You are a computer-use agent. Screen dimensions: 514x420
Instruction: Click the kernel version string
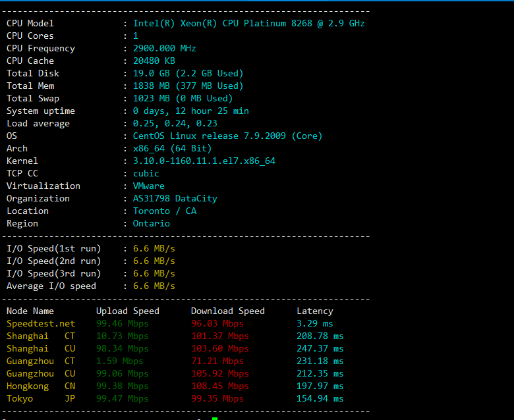click(204, 161)
